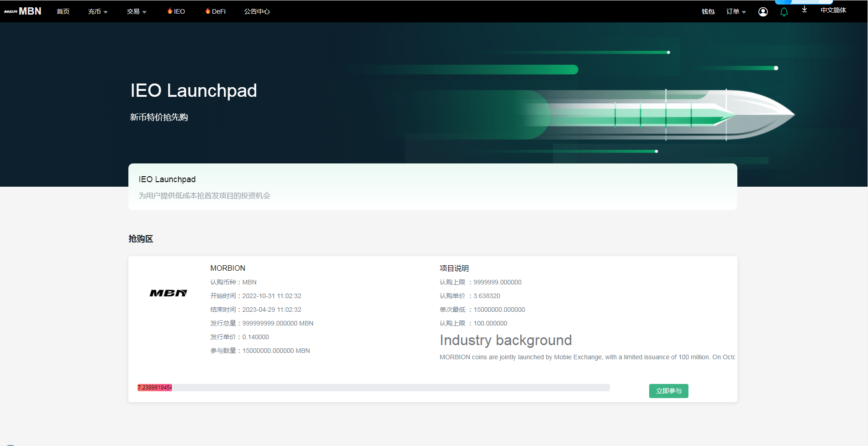This screenshot has height=446, width=868.
Task: Open notifications via the green bell icon
Action: click(784, 12)
